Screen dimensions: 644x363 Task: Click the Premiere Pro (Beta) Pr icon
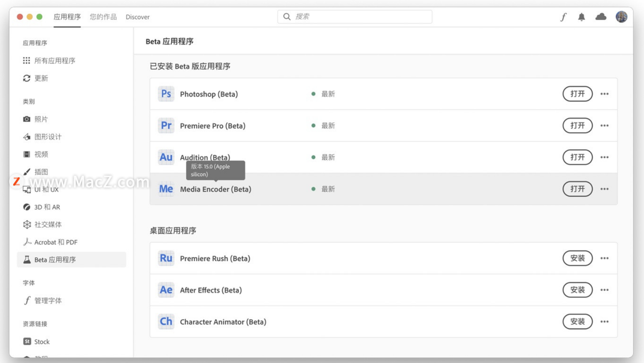click(x=166, y=126)
